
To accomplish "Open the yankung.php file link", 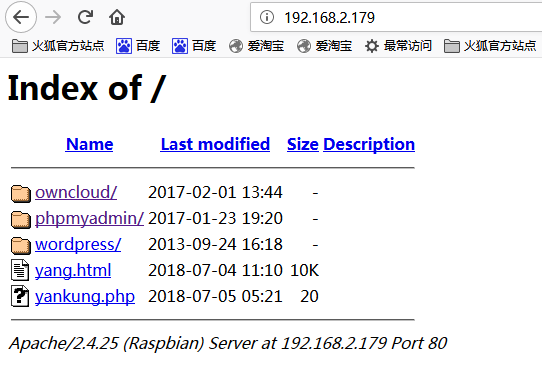I will pyautogui.click(x=85, y=297).
